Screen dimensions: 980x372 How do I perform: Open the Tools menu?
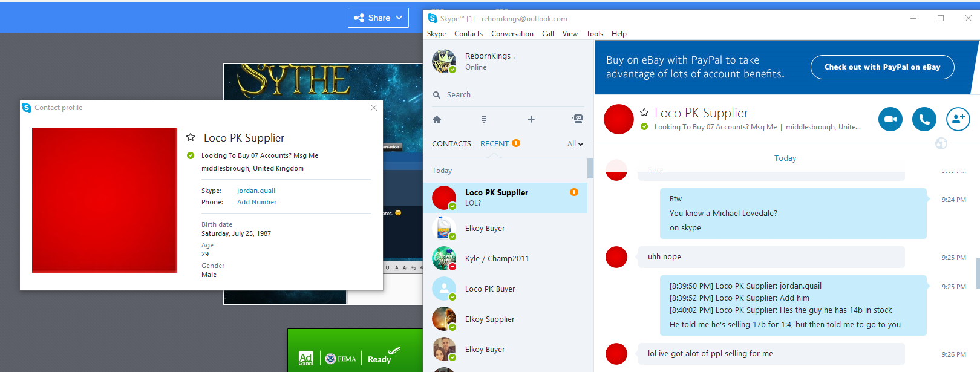(595, 34)
